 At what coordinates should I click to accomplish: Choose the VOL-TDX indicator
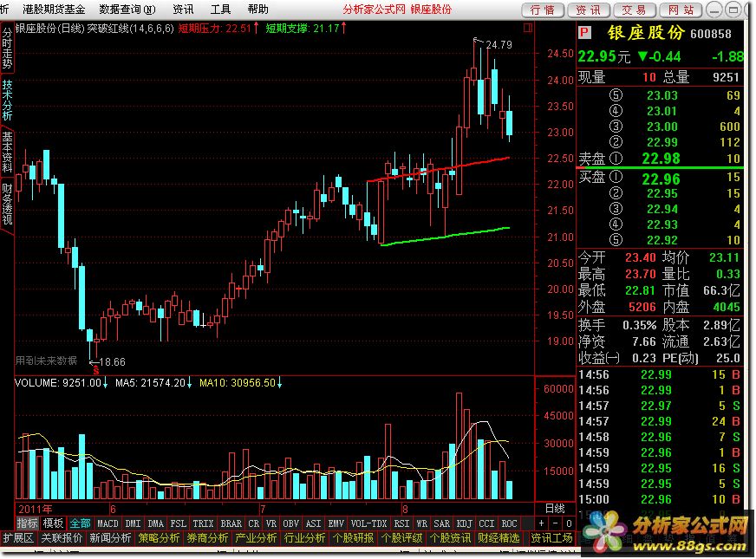click(x=368, y=523)
